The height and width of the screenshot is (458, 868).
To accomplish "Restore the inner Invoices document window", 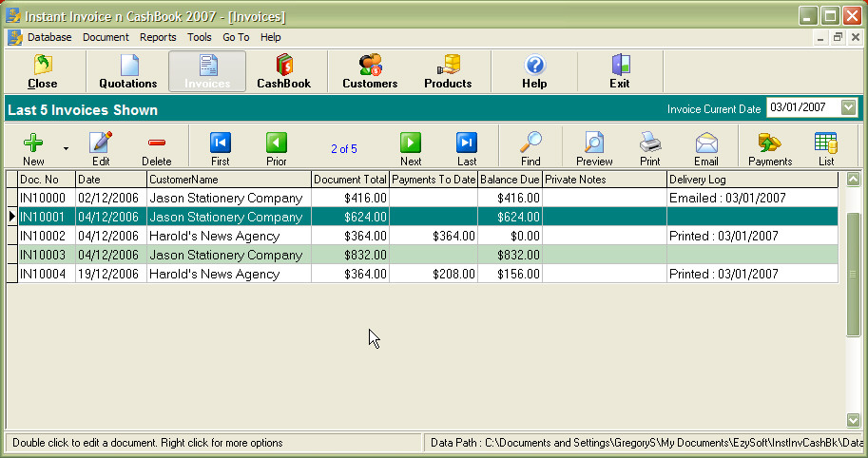I will (839, 37).
